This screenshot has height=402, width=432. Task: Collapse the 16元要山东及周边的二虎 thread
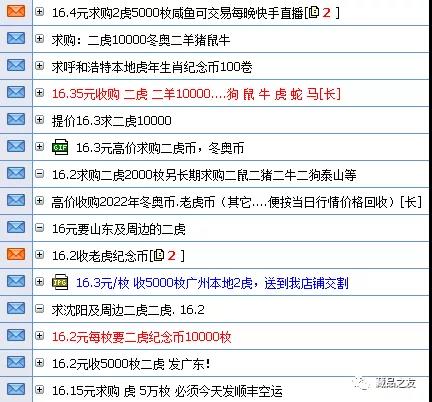tap(40, 227)
